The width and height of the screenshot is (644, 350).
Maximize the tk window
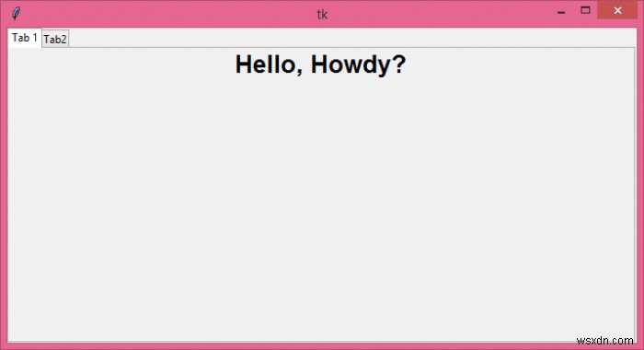tap(585, 10)
